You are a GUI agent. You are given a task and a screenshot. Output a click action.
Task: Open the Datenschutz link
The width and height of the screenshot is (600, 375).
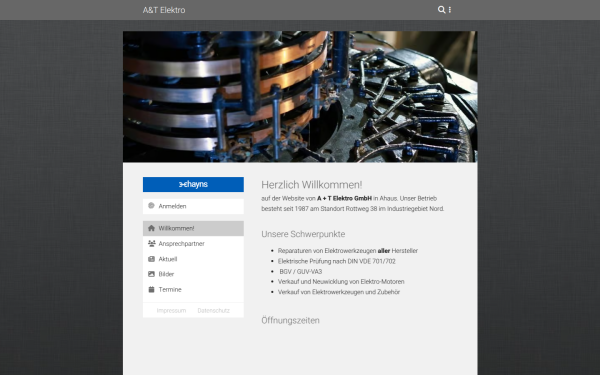(x=214, y=311)
